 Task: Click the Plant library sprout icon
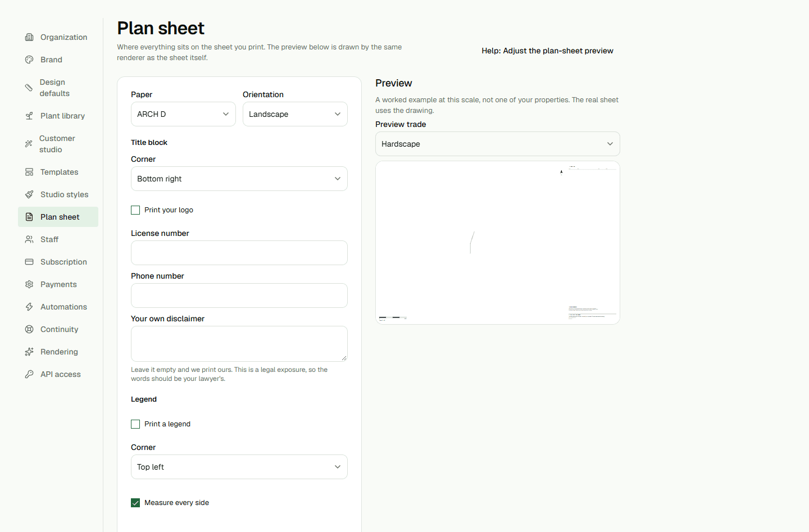pos(29,116)
